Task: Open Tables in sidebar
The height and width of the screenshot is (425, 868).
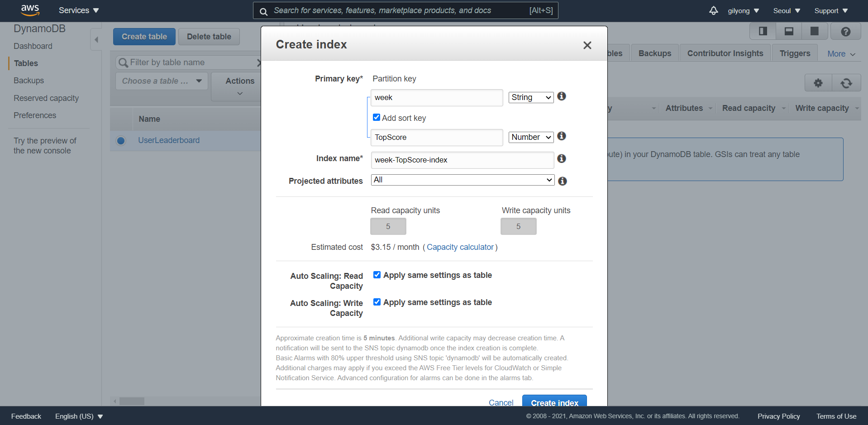Action: tap(26, 63)
